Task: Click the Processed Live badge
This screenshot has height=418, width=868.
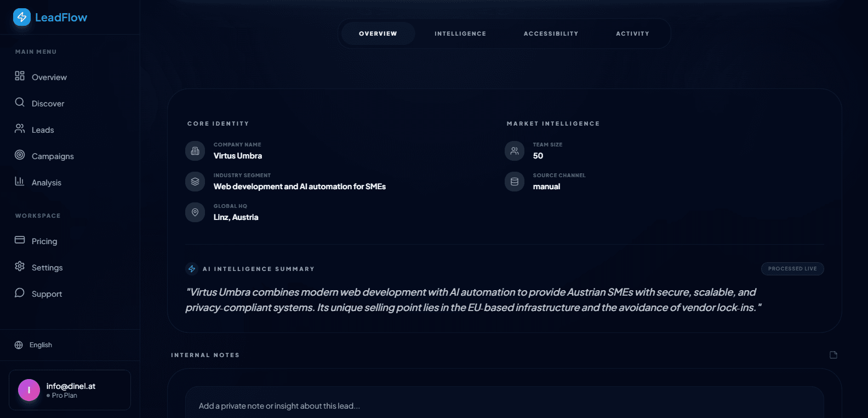Action: point(792,269)
